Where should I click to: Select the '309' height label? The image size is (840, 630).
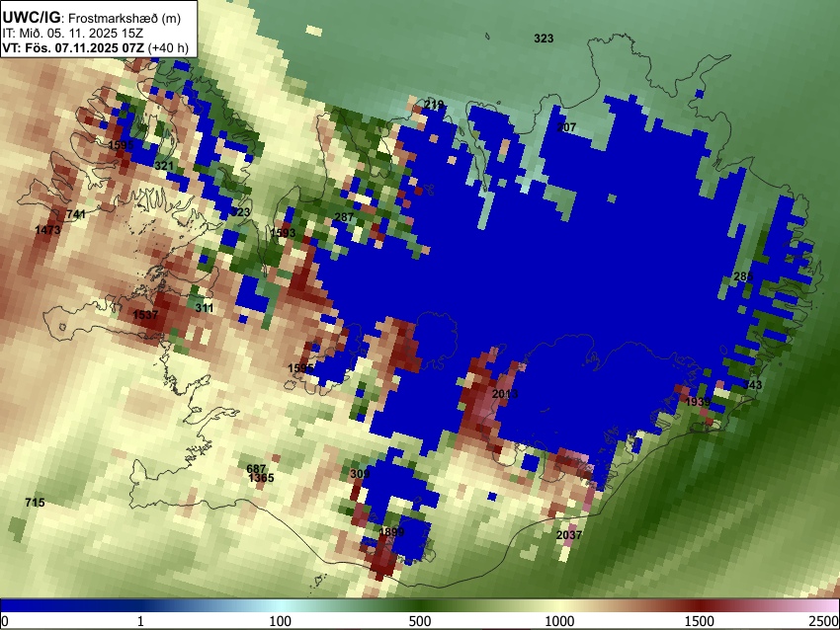(x=360, y=474)
